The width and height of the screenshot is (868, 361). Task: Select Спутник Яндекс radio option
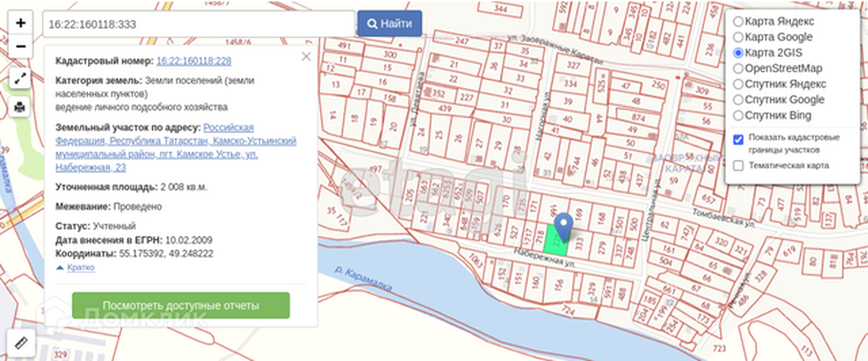coord(738,84)
